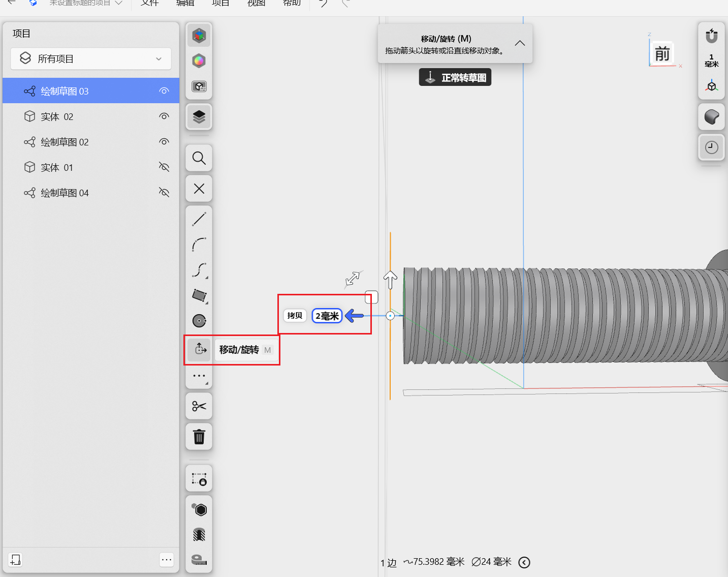
Task: Click the 1 边 selection count text
Action: [388, 563]
